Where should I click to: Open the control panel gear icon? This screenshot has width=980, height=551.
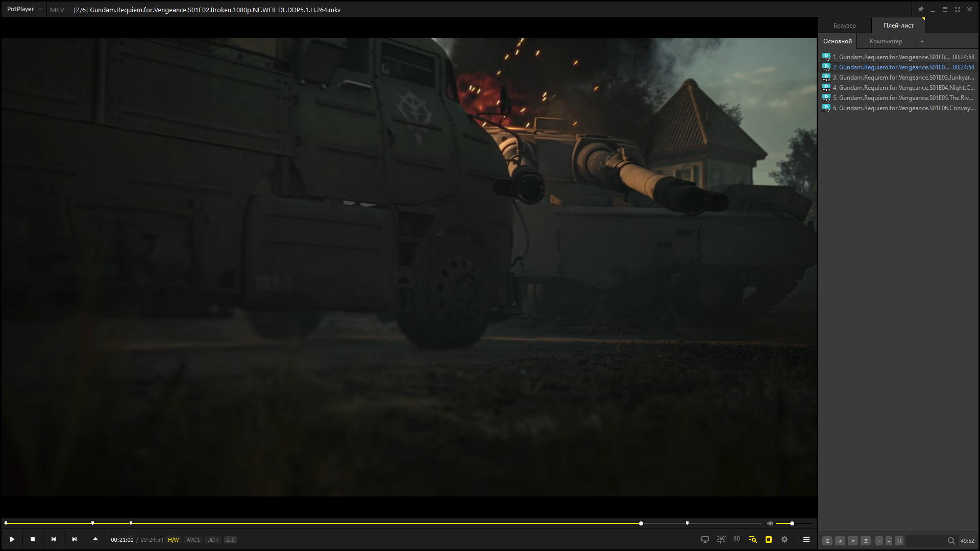785,539
